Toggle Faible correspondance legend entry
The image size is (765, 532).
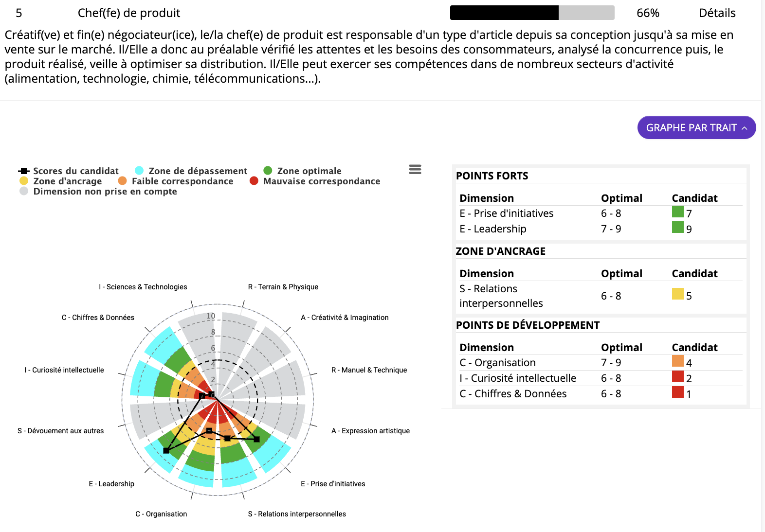(x=176, y=181)
